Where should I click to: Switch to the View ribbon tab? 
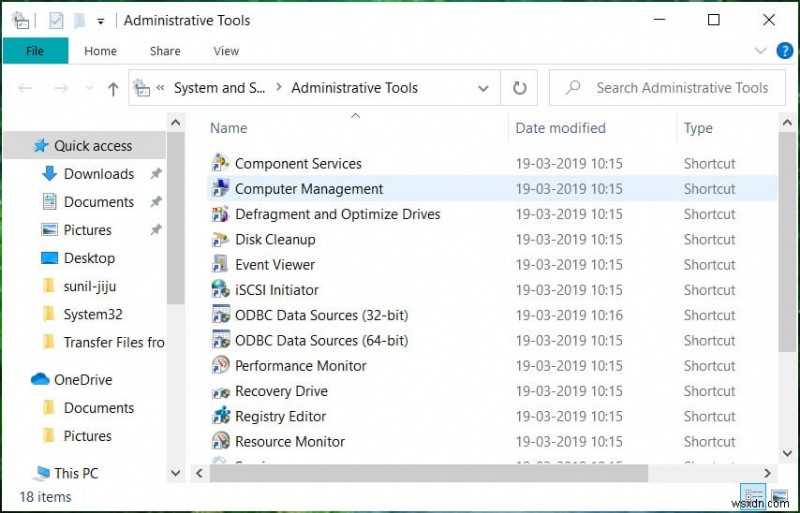pos(226,51)
